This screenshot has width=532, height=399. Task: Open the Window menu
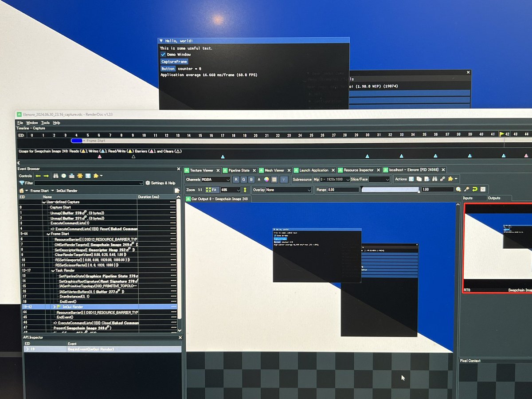[x=32, y=123]
